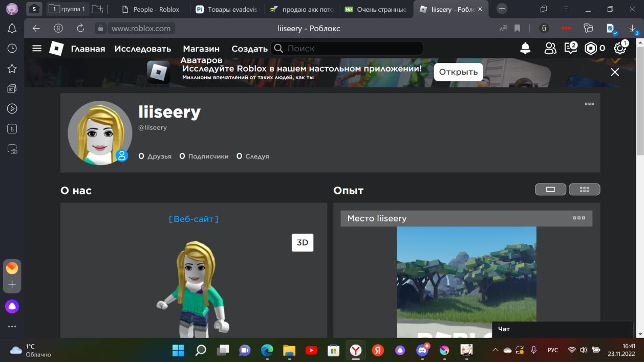Open the Robux balance icon
This screenshot has width=644, height=362.
click(591, 49)
